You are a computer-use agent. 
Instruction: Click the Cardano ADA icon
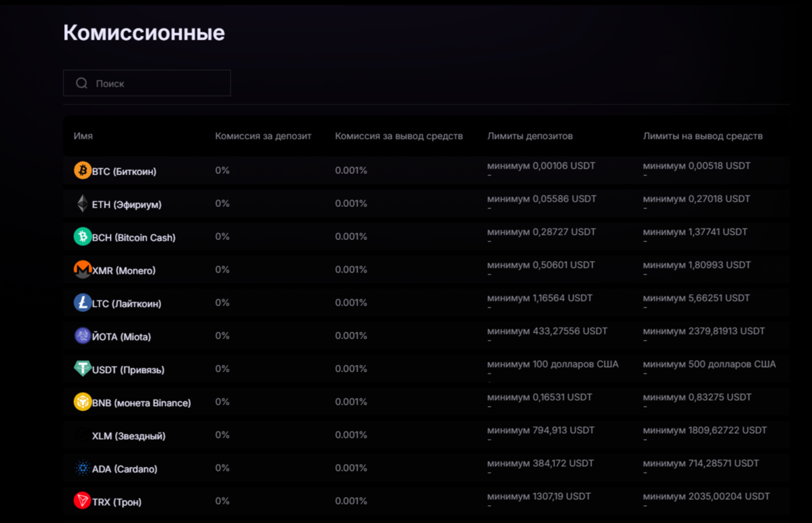(x=83, y=468)
